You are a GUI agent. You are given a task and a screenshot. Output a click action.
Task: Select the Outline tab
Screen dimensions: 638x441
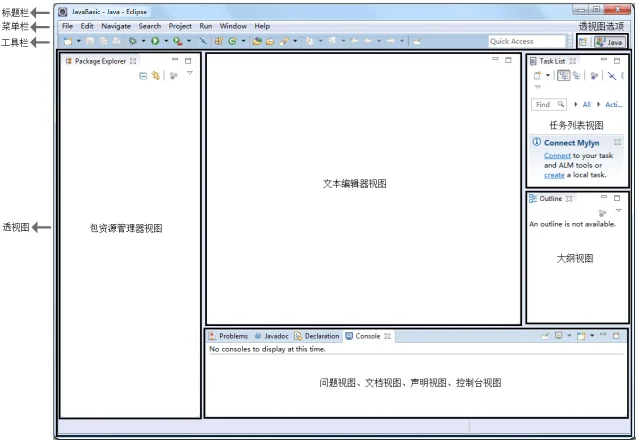(x=551, y=199)
